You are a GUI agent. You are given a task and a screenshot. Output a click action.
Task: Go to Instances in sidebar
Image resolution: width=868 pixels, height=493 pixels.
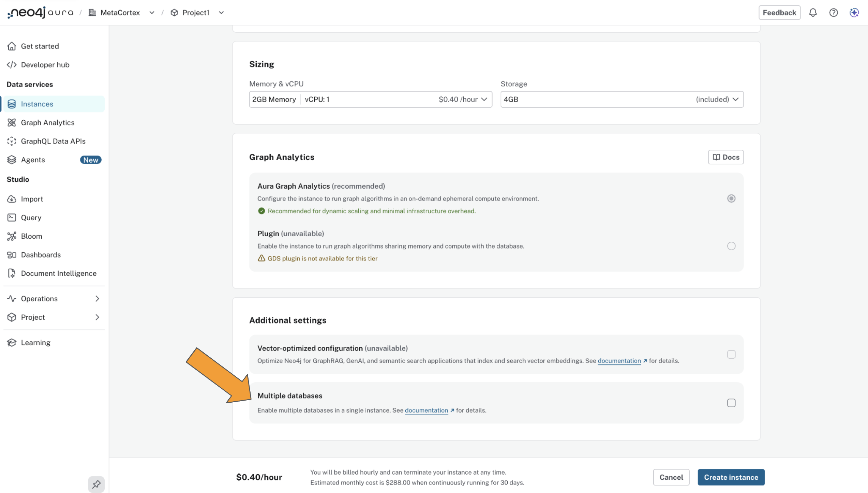point(54,104)
